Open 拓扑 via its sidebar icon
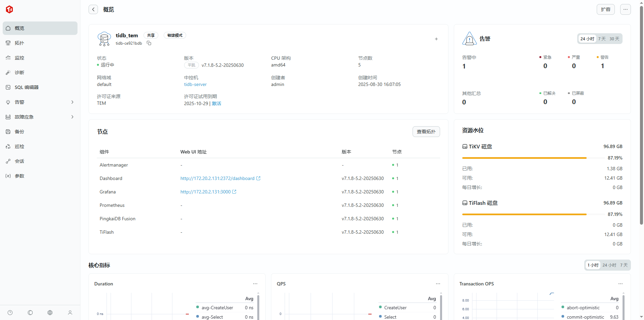 [x=8, y=43]
